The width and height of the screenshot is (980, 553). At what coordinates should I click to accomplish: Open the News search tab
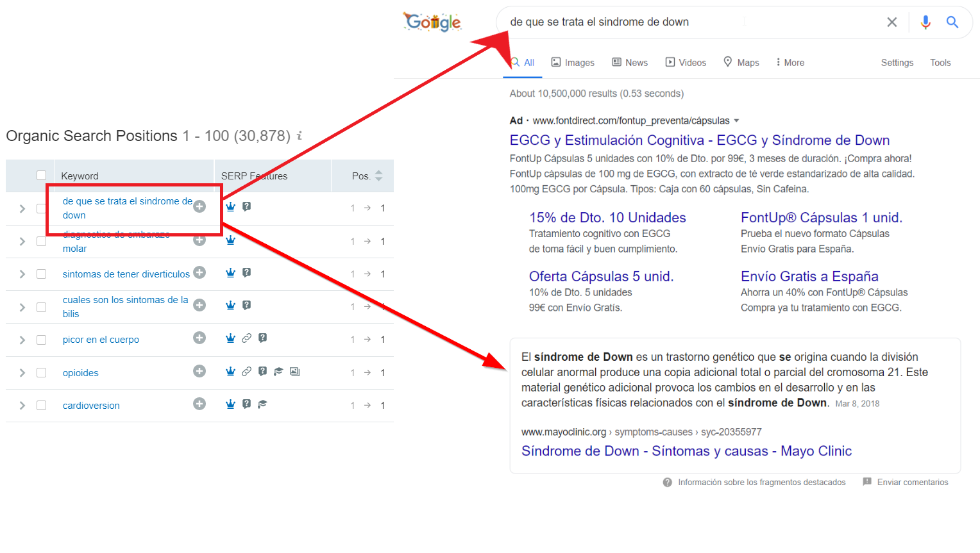pos(630,63)
